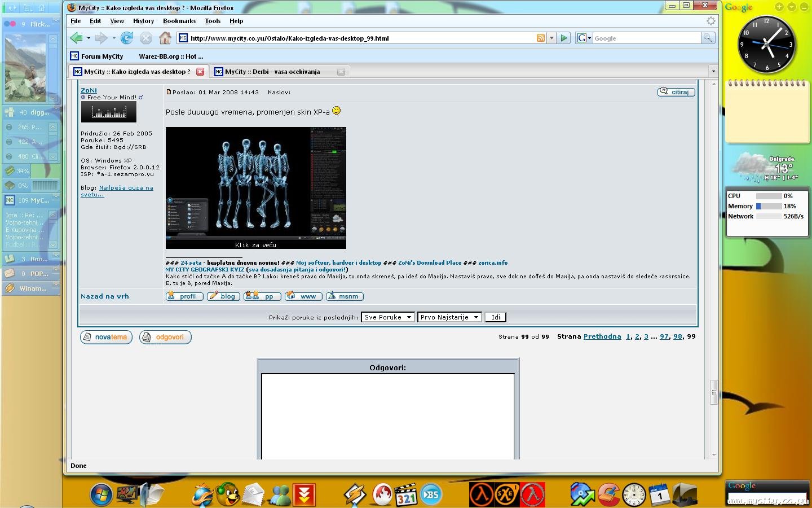Expand the Back button history dropdown
Image resolution: width=812 pixels, height=508 pixels.
89,38
